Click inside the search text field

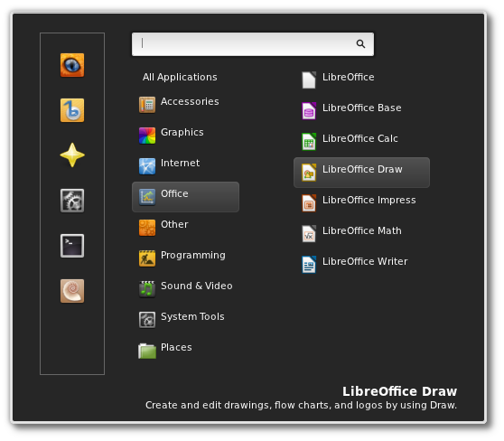[253, 44]
